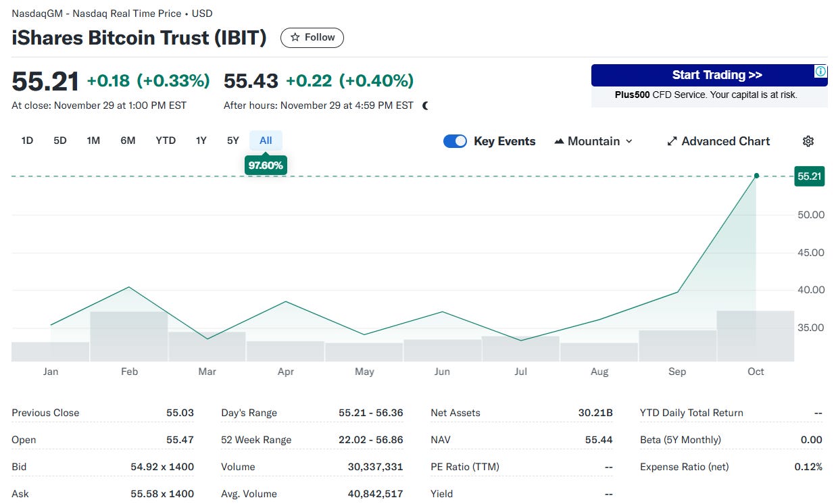Click the Open value 55.47
The height and width of the screenshot is (504, 836).
pyautogui.click(x=180, y=440)
